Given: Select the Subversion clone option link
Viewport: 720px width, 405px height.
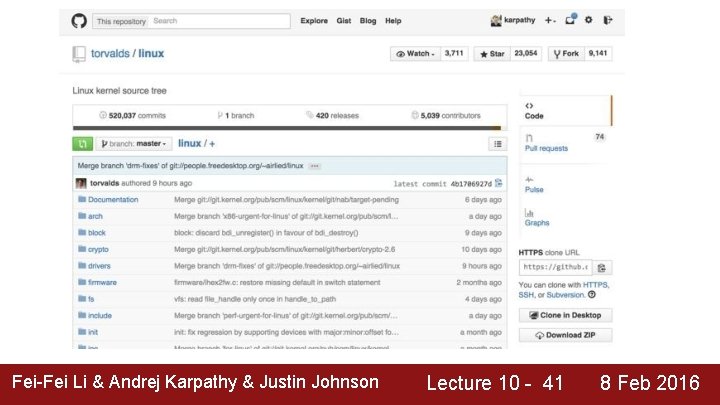Looking at the screenshot, I should (x=565, y=295).
